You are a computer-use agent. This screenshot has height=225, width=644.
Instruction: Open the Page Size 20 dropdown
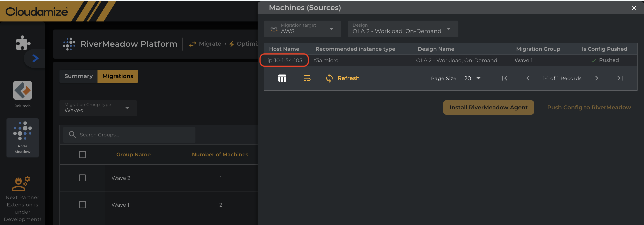(x=472, y=78)
